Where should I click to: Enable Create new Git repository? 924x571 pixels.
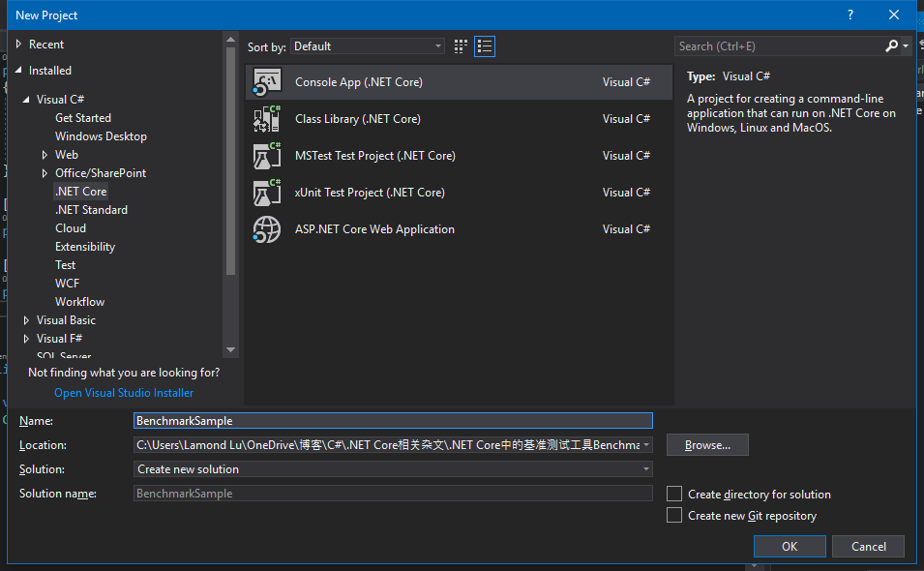pos(674,516)
